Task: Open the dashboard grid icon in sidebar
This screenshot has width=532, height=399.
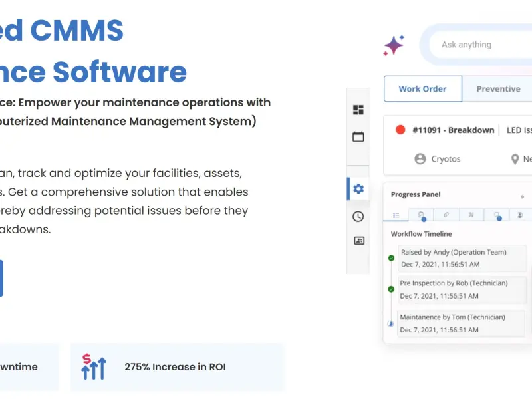Action: [358, 110]
